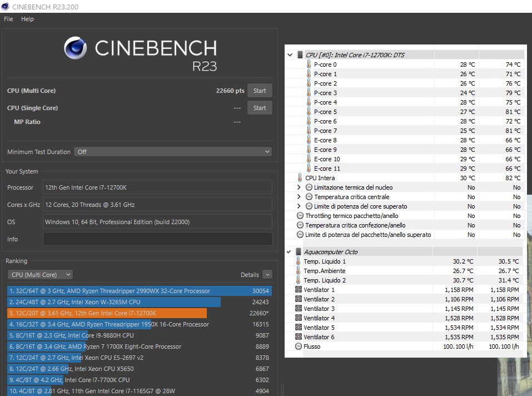
Task: Click the Cores x GHz field value
Action: [x=157, y=205]
